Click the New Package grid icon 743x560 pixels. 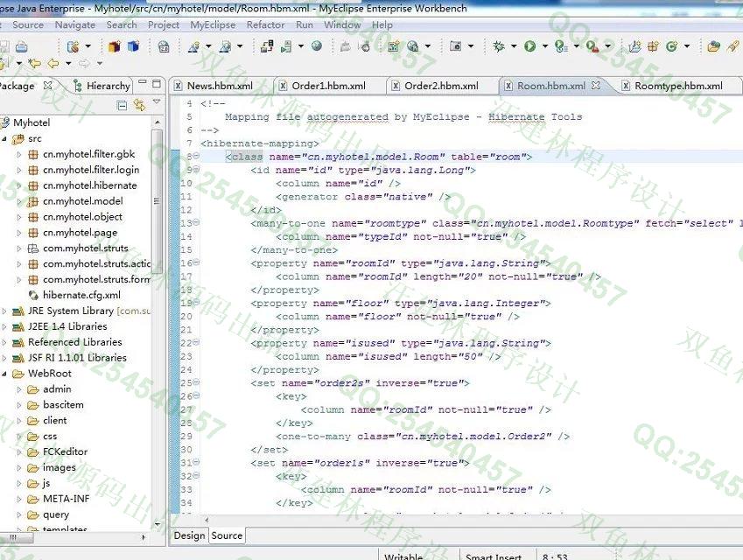point(653,46)
